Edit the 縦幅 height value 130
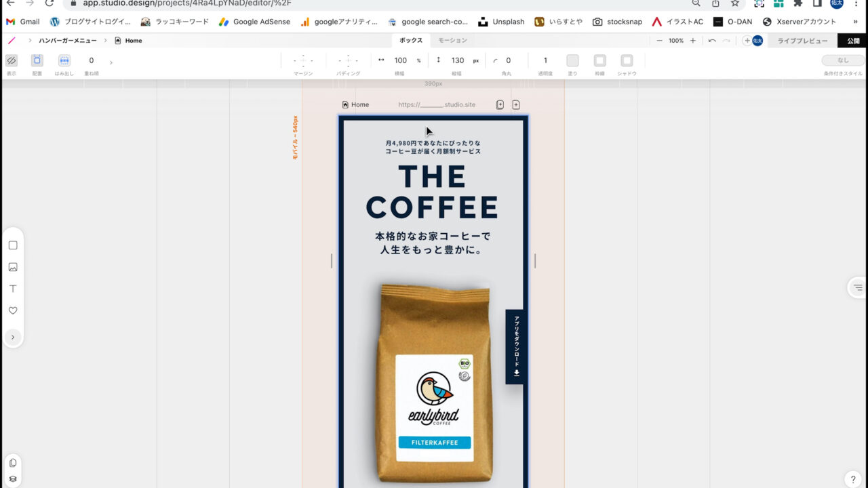 tap(458, 60)
